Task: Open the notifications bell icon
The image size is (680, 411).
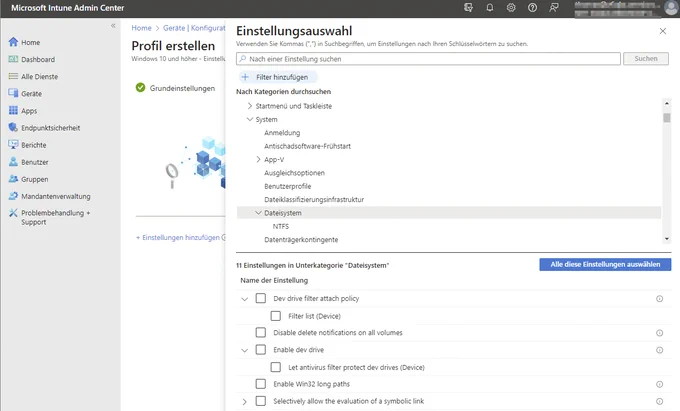Action: (x=490, y=7)
